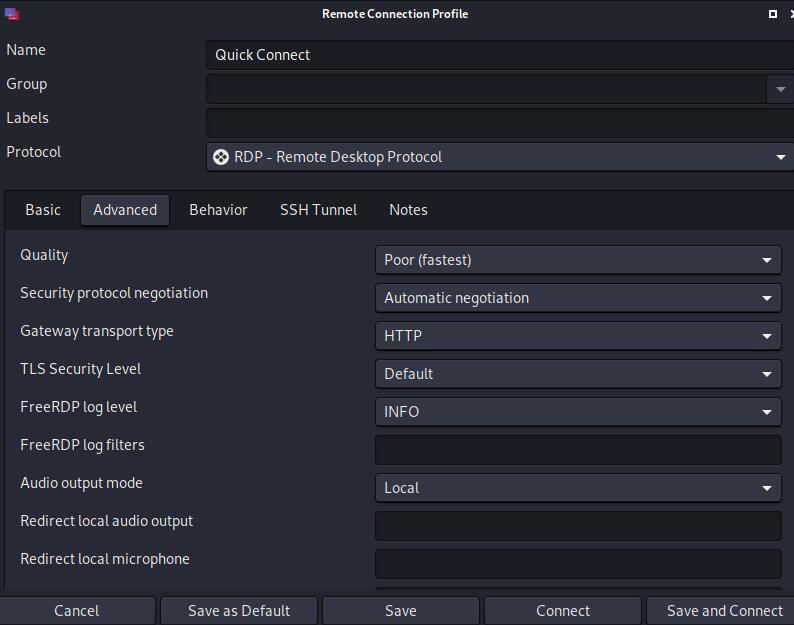
Task: Select FreeRDP log level dropdown
Action: pos(577,412)
